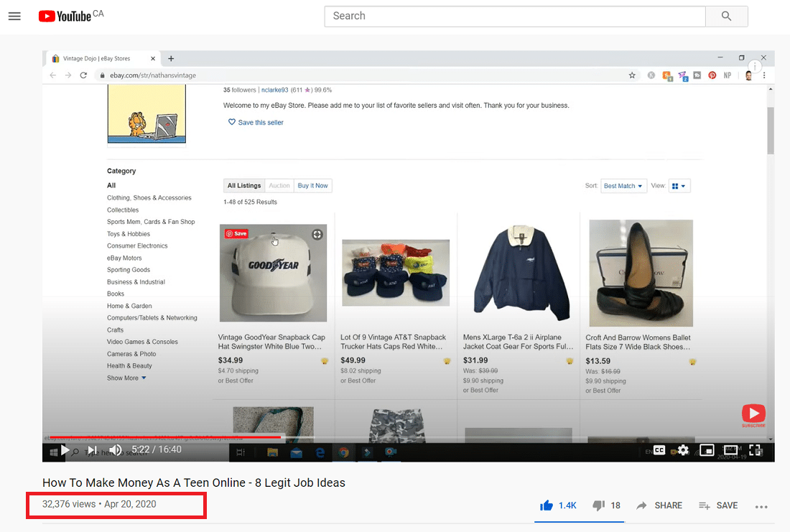Click Save this seller link
Image resolution: width=790 pixels, height=532 pixels.
coord(256,123)
